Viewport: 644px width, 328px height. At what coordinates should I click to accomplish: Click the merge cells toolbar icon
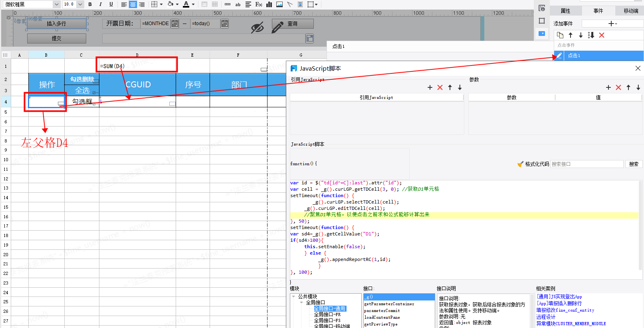(x=204, y=4)
